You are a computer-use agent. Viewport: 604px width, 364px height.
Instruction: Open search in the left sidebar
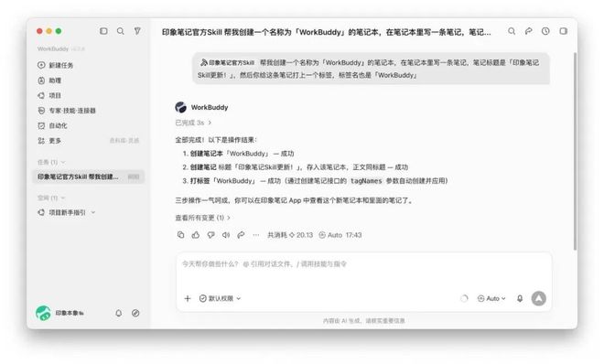click(121, 31)
